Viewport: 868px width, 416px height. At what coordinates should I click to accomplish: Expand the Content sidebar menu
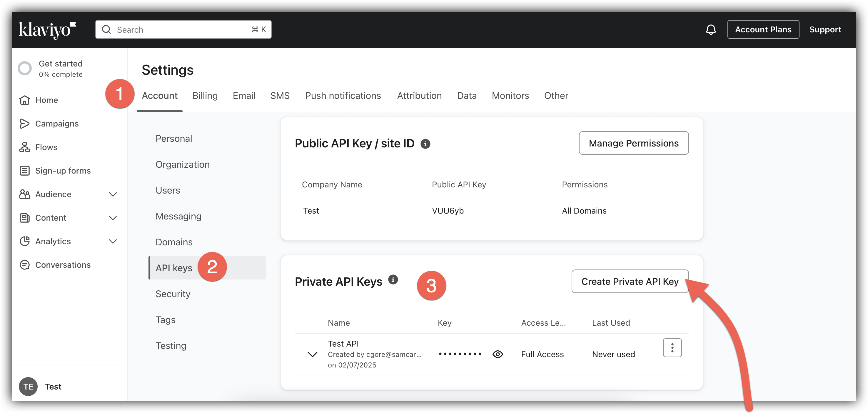[x=113, y=218]
